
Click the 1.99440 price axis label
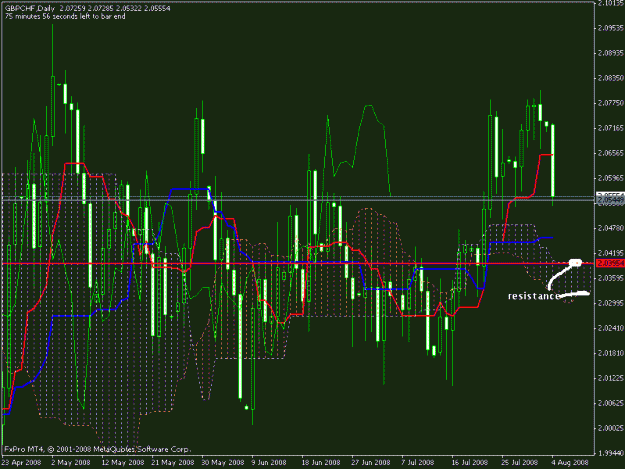pos(611,453)
